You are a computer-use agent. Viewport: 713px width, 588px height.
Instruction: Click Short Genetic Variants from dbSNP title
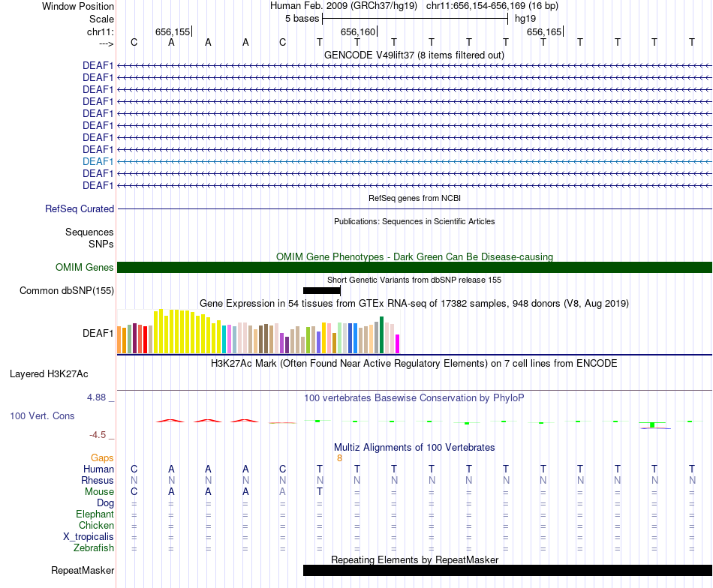[414, 280]
